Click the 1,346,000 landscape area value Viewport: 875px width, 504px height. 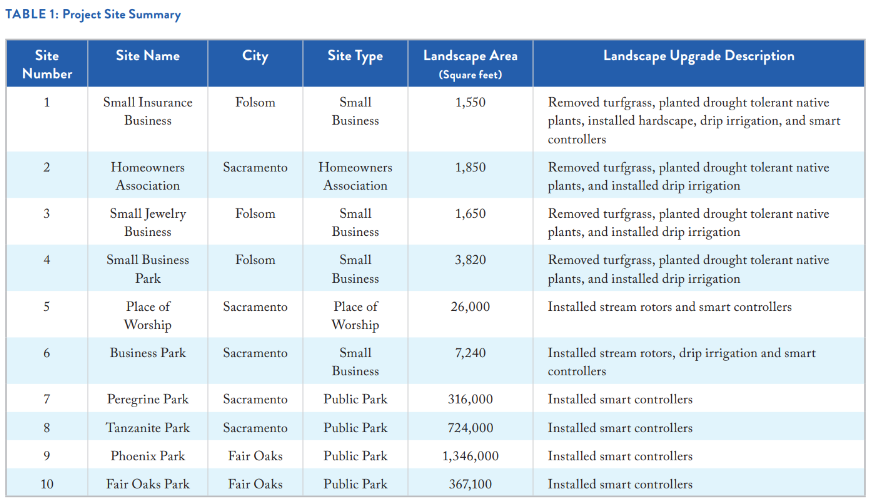470,456
